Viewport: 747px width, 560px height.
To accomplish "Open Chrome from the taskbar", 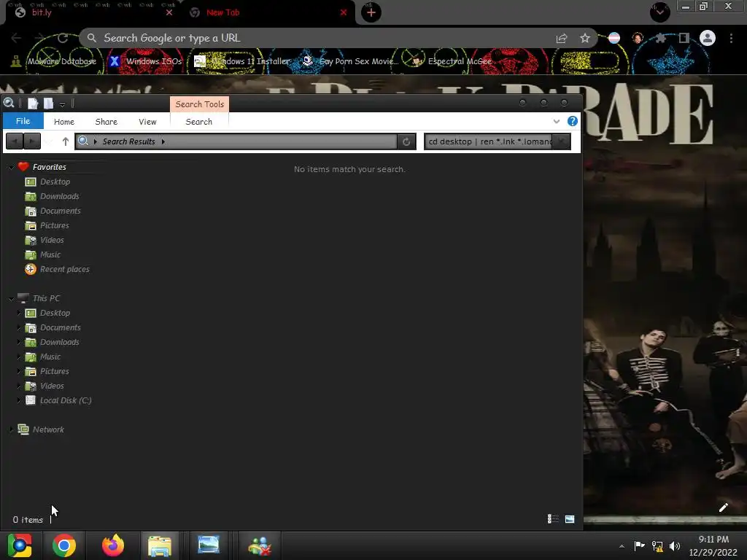I will [x=64, y=545].
